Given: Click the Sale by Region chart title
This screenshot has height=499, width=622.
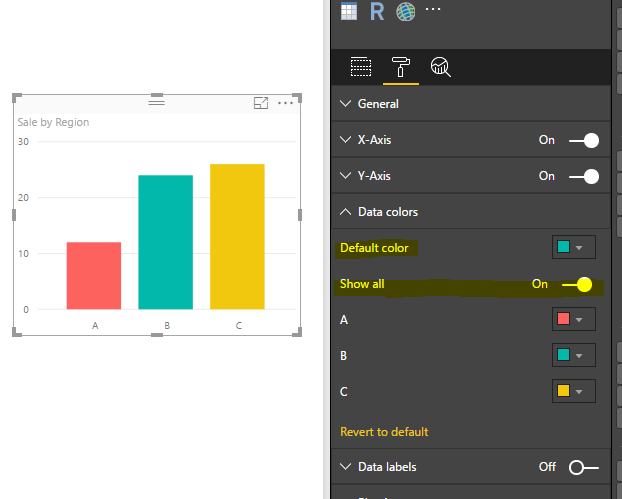Looking at the screenshot, I should click(x=53, y=122).
